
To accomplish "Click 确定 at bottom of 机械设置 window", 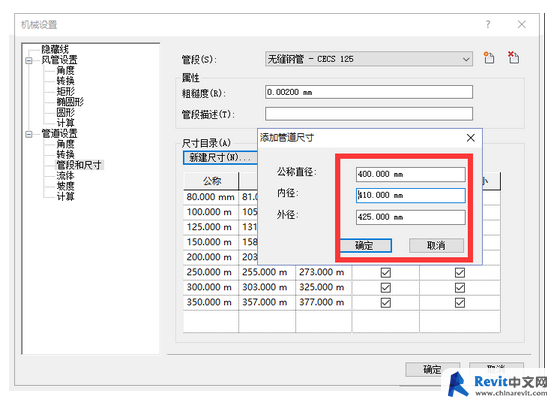I will tap(432, 369).
